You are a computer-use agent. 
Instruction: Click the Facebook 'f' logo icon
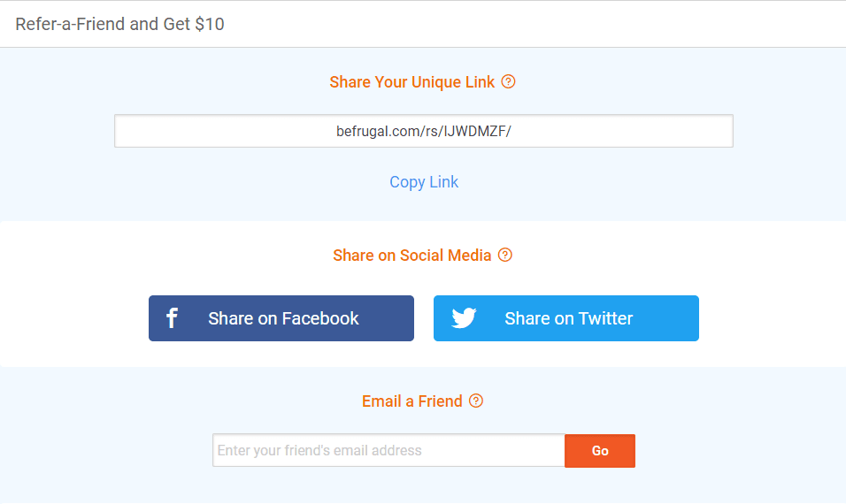(172, 318)
